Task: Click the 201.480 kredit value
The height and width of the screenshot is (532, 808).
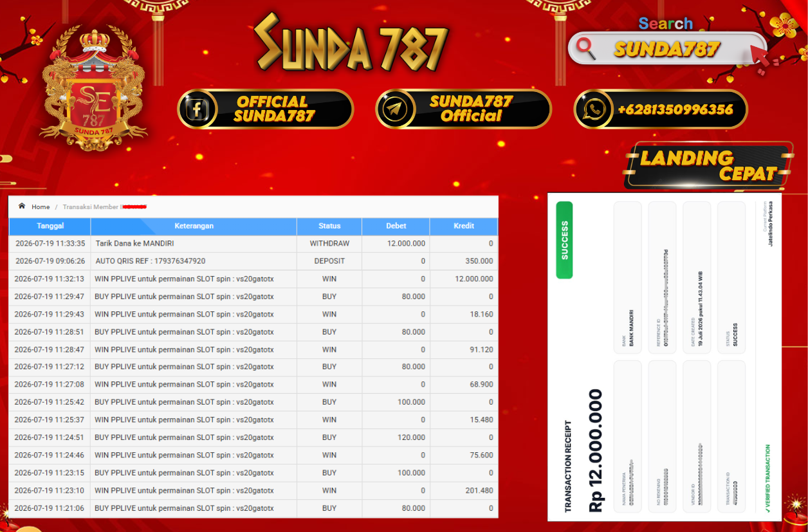Action: tap(479, 490)
